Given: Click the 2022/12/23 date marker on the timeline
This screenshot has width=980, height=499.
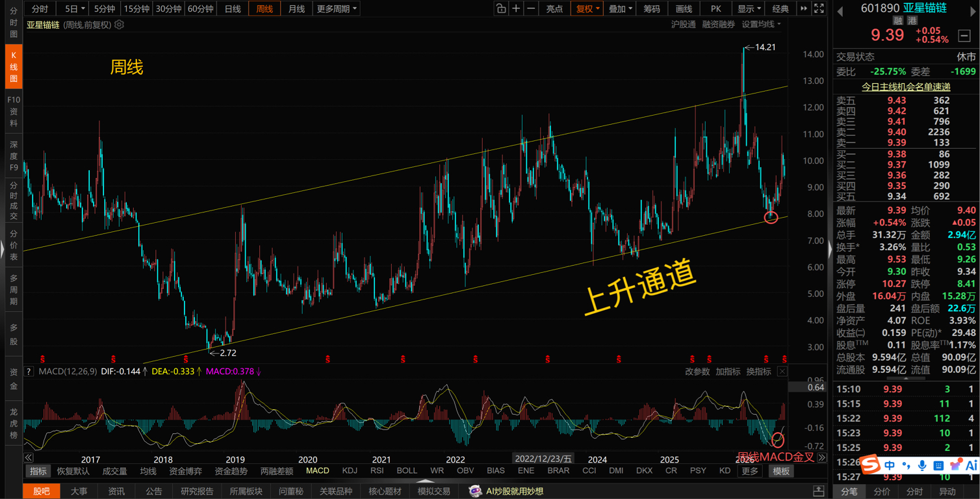Looking at the screenshot, I should point(543,459).
